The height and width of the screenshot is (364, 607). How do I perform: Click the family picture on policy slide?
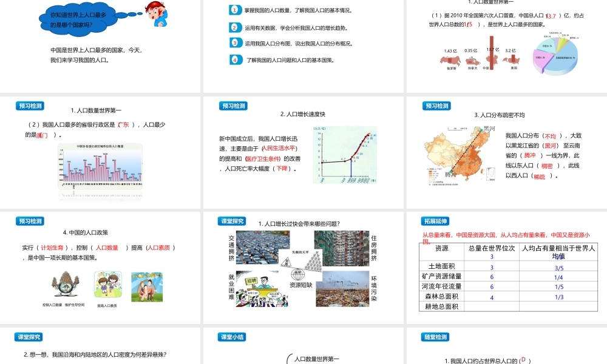[147, 286]
